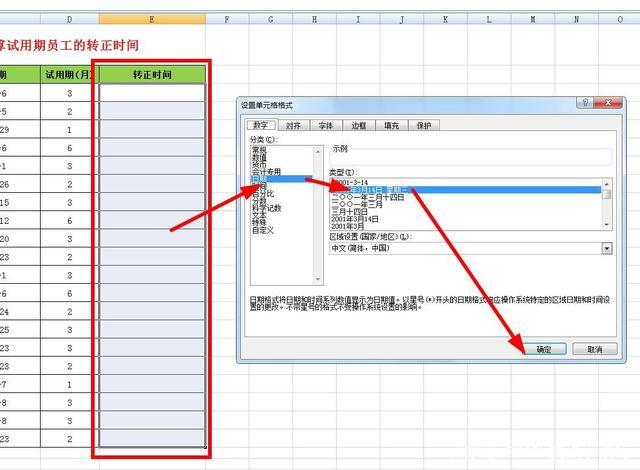Open the 对齐 tab
The height and width of the screenshot is (470, 640).
(293, 125)
